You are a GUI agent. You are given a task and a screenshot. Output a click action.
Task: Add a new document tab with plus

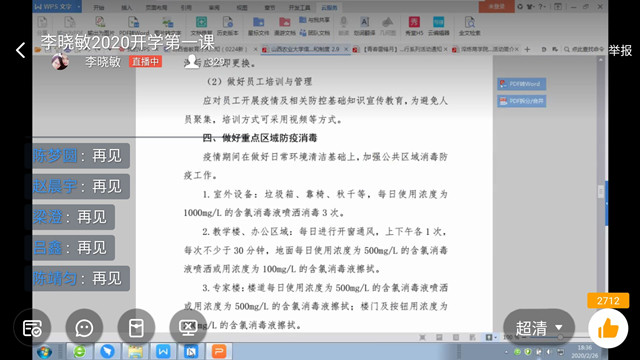point(527,49)
